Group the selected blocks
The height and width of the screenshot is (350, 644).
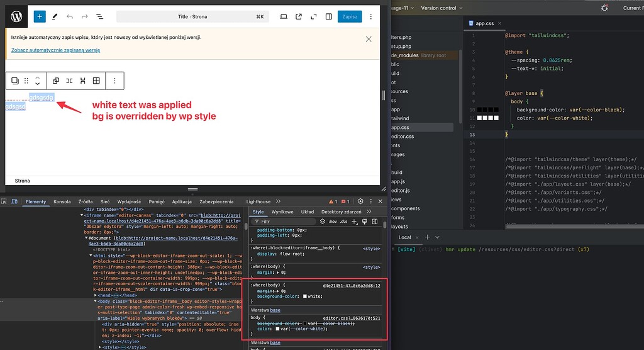(56, 81)
